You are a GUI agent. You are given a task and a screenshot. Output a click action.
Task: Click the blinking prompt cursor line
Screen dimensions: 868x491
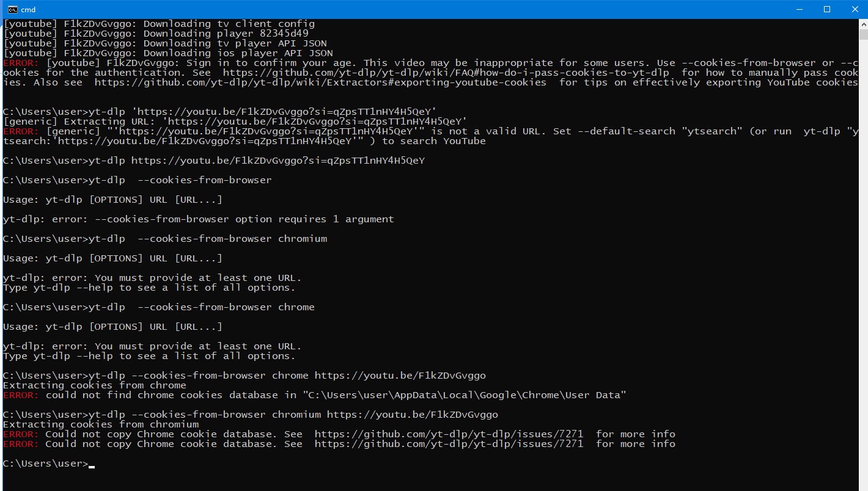point(49,464)
